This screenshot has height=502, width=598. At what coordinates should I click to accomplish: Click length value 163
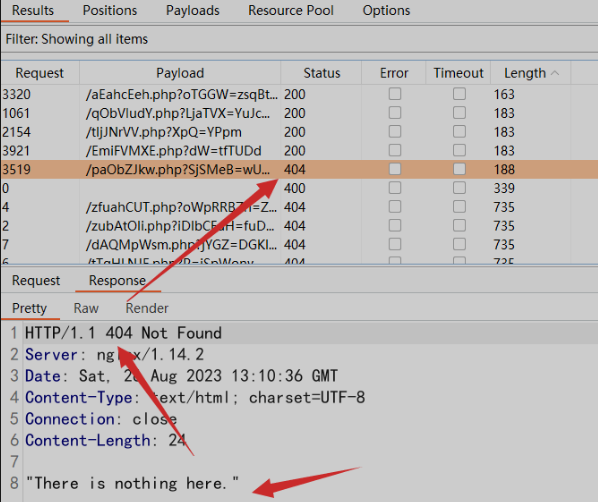(x=504, y=94)
